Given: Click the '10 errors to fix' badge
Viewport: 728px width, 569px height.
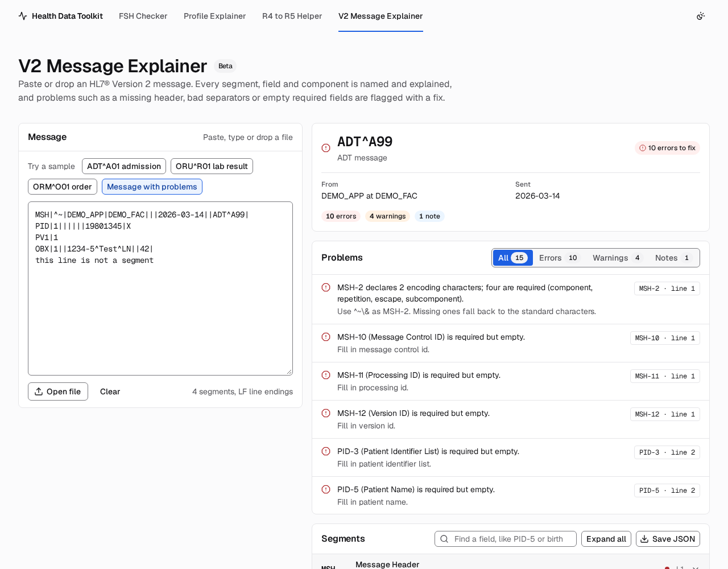Looking at the screenshot, I should pyautogui.click(x=667, y=148).
